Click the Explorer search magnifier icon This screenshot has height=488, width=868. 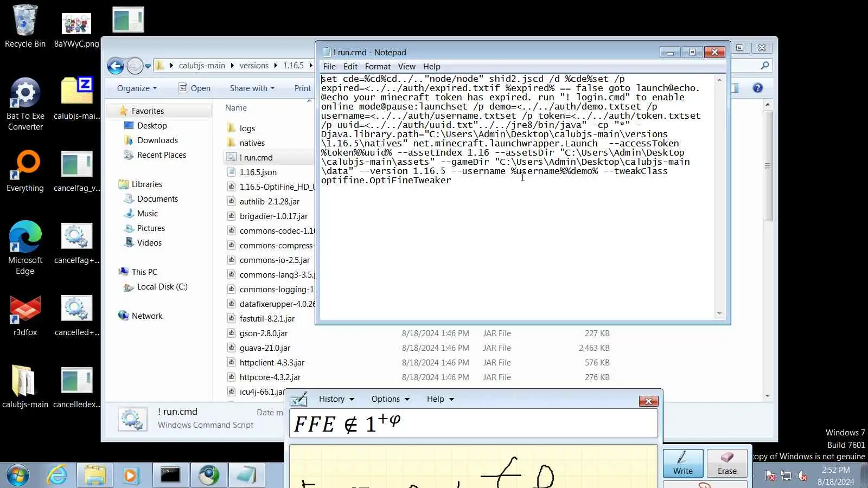(765, 66)
